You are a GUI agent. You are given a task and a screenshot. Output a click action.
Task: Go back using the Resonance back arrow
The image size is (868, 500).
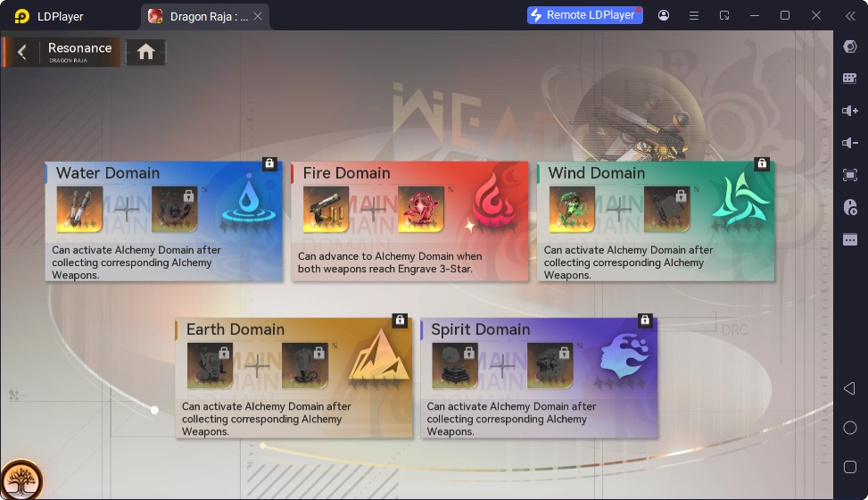click(x=22, y=53)
